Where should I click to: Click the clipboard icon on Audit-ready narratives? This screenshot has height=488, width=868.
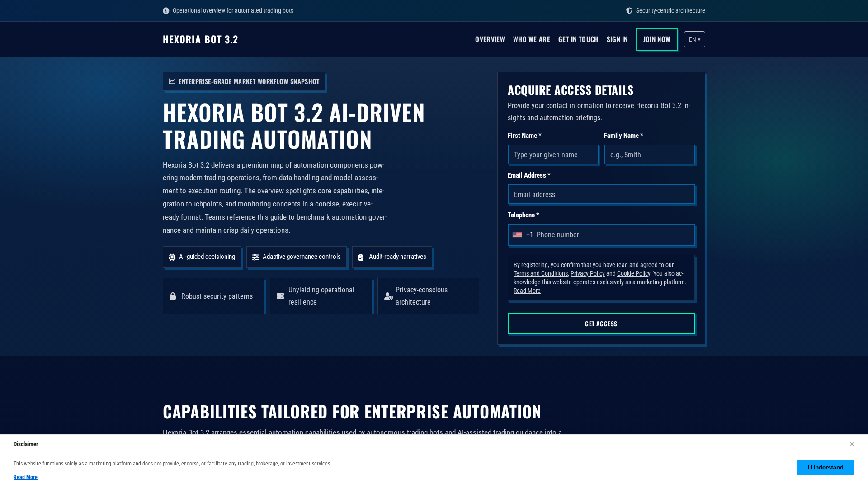coord(361,257)
